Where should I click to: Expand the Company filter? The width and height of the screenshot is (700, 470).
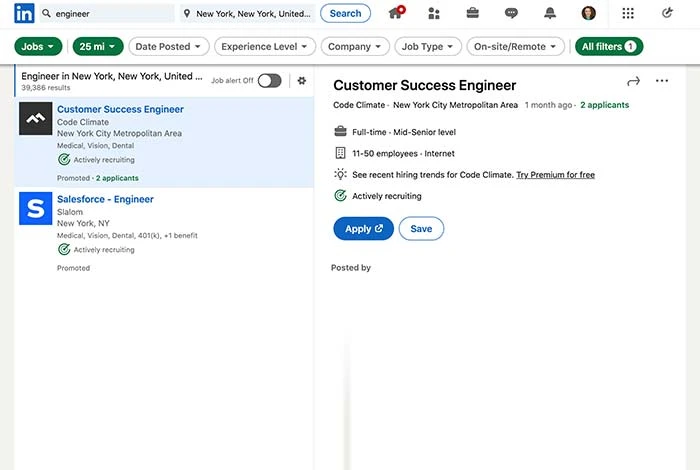pos(355,46)
